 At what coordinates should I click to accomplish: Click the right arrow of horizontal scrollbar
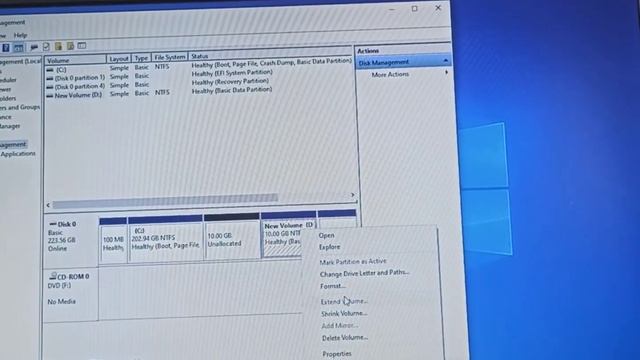[x=353, y=195]
